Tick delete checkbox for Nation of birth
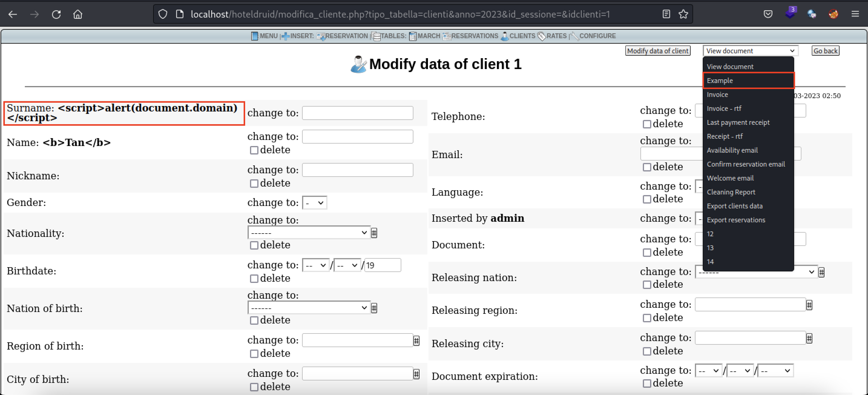868x395 pixels. (254, 320)
